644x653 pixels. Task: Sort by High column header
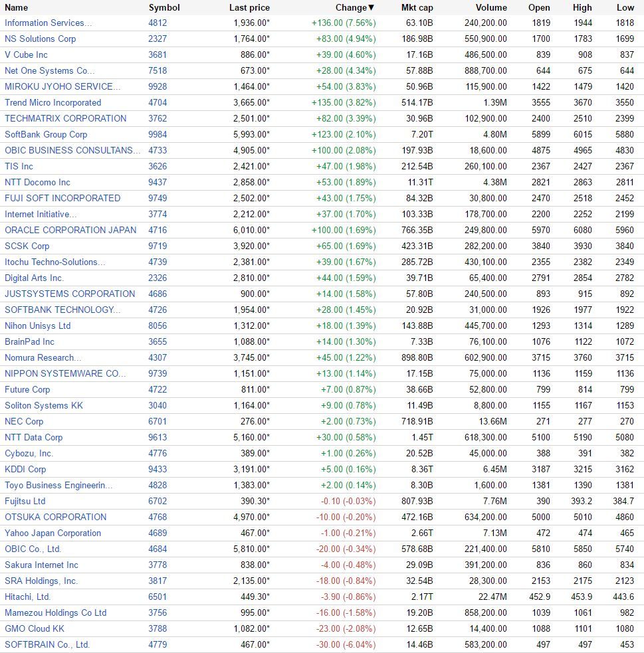(x=582, y=7)
